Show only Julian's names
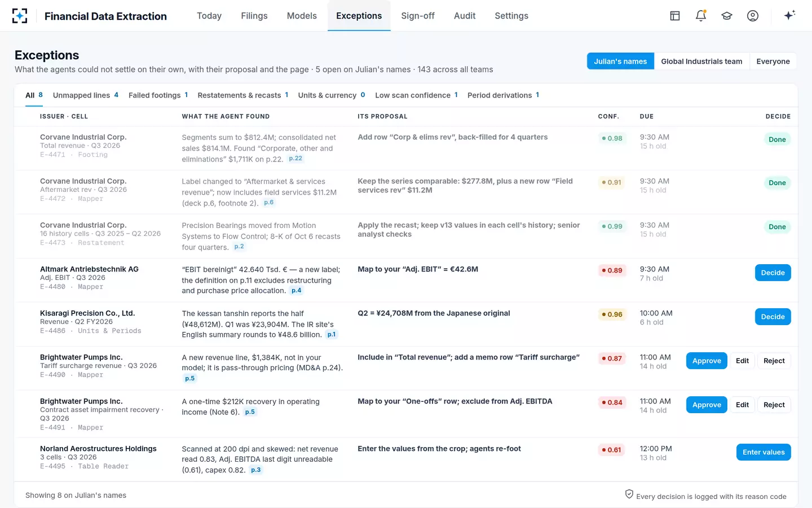This screenshot has height=508, width=812. (x=620, y=62)
